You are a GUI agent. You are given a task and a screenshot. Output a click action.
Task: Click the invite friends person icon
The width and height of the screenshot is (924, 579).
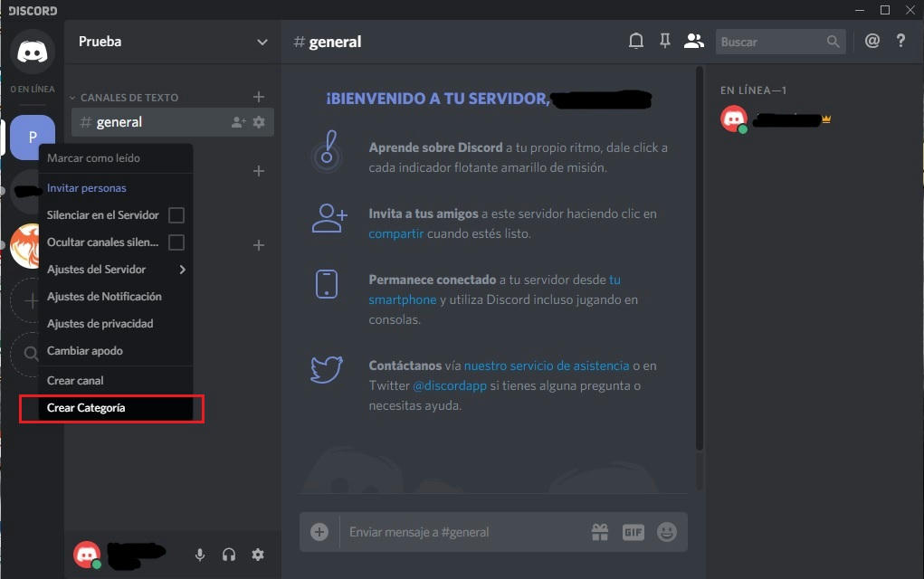coord(329,219)
